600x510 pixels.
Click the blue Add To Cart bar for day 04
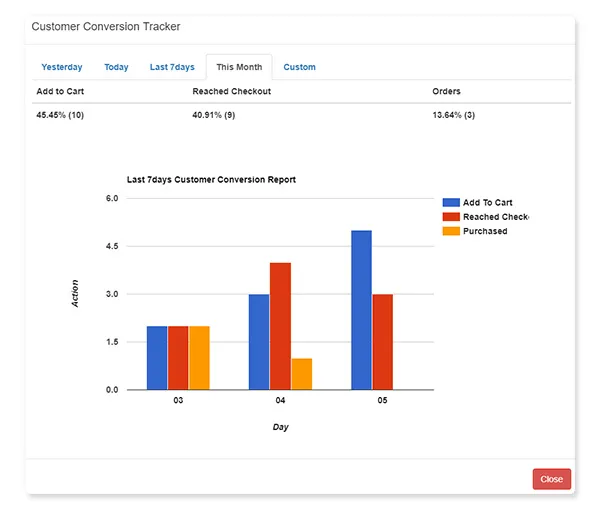pos(259,341)
